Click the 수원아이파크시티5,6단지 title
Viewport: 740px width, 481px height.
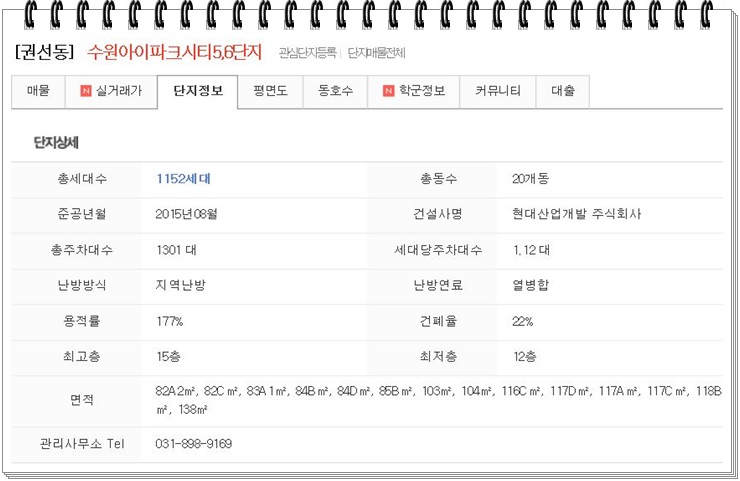coord(174,52)
